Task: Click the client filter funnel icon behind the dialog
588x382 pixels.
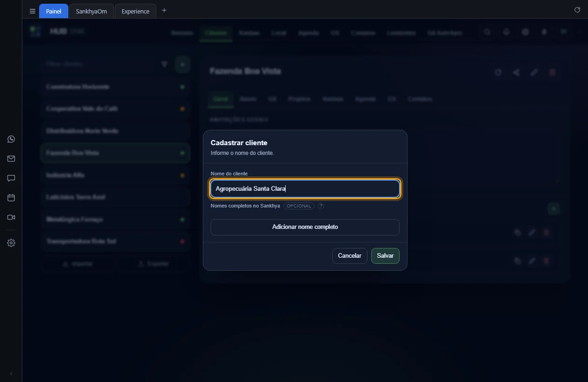Action: [164, 64]
